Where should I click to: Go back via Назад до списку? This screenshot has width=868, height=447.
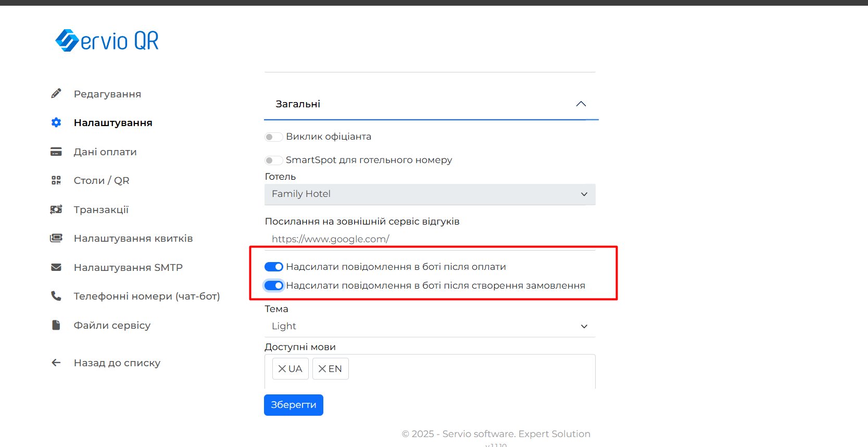click(x=117, y=363)
